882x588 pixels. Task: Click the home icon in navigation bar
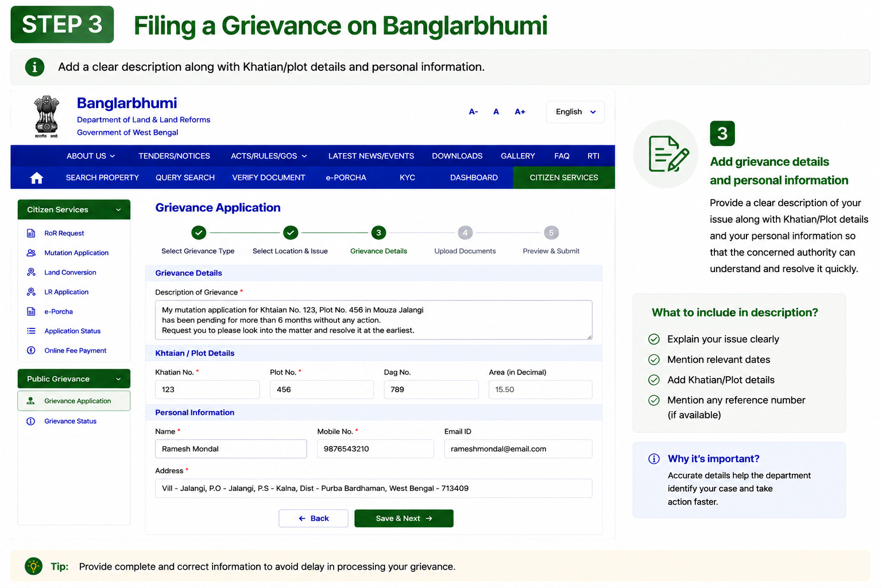(x=36, y=178)
